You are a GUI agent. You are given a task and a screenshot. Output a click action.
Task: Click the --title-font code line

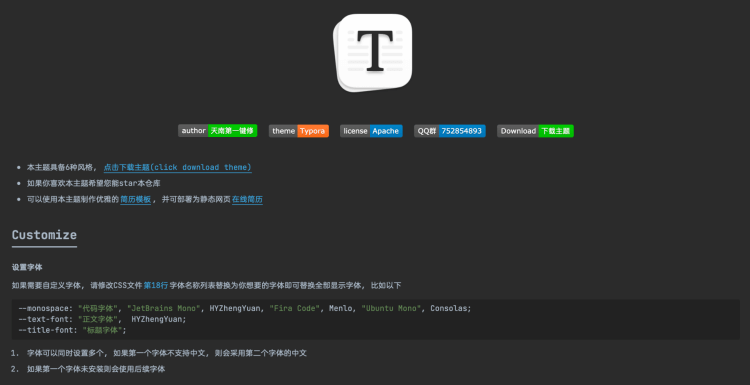pos(72,330)
